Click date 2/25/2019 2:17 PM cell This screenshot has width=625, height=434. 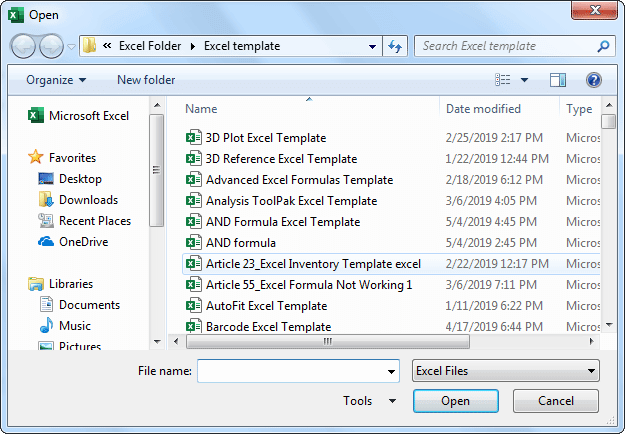click(x=494, y=137)
